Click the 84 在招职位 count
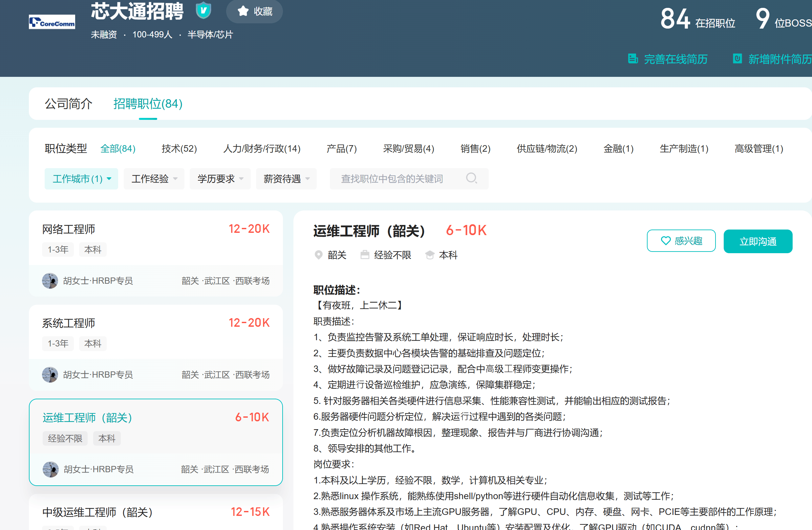Viewport: 812px width, 530px height. point(698,19)
